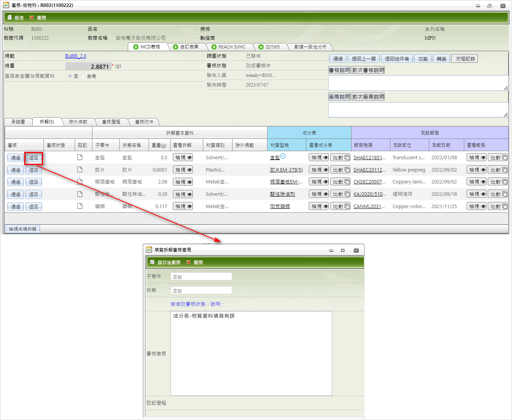512x420 pixels.
Task: Select the 前次審核說明 tab button
Action: 368,70
